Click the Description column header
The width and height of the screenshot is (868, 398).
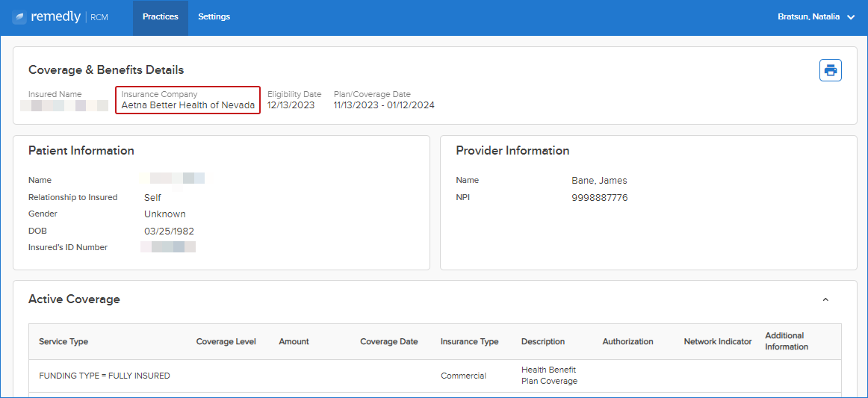pos(543,341)
